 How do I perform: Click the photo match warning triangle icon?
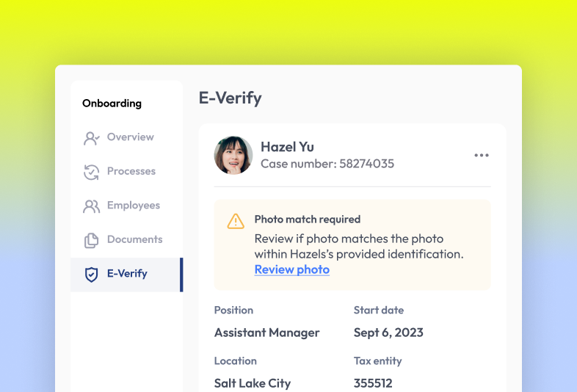point(236,221)
